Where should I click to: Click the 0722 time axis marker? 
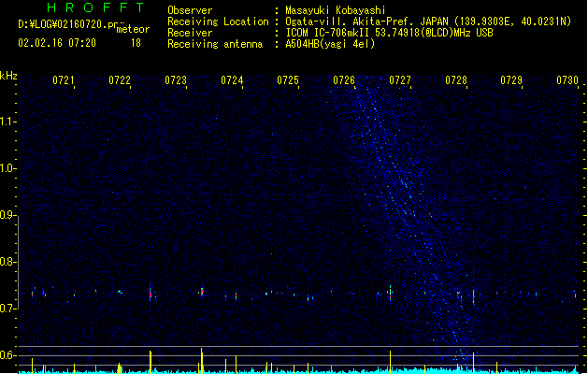coord(120,80)
